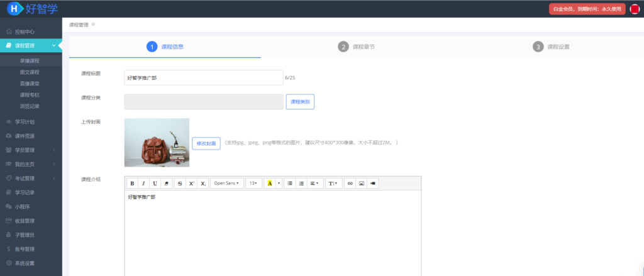Screen dimensions: 644x276
Task: Open 学习记录 book icon entry
Action: click(9, 192)
